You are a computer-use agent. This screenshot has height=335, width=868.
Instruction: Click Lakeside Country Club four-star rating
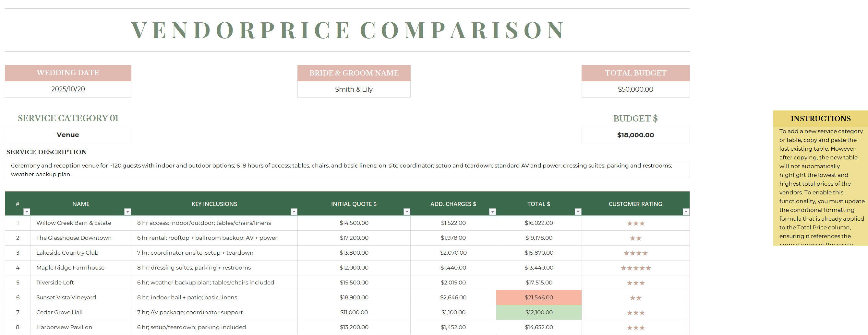coord(635,253)
